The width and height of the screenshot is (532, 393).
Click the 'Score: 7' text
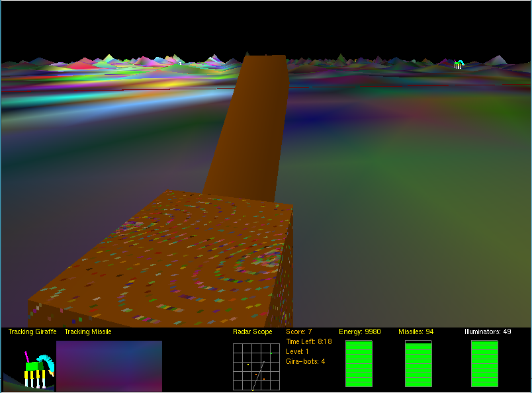[298, 331]
